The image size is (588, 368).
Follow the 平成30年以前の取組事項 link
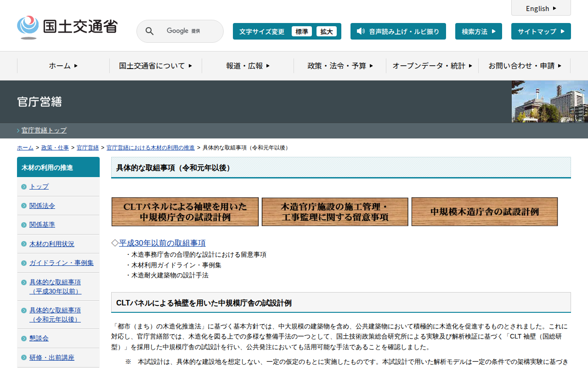162,243
